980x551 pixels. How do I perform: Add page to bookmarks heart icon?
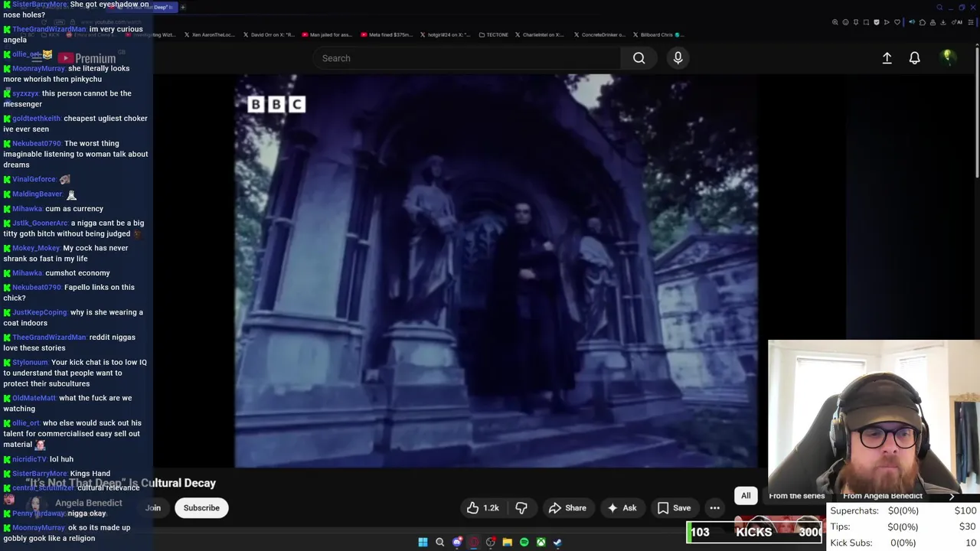tap(897, 22)
